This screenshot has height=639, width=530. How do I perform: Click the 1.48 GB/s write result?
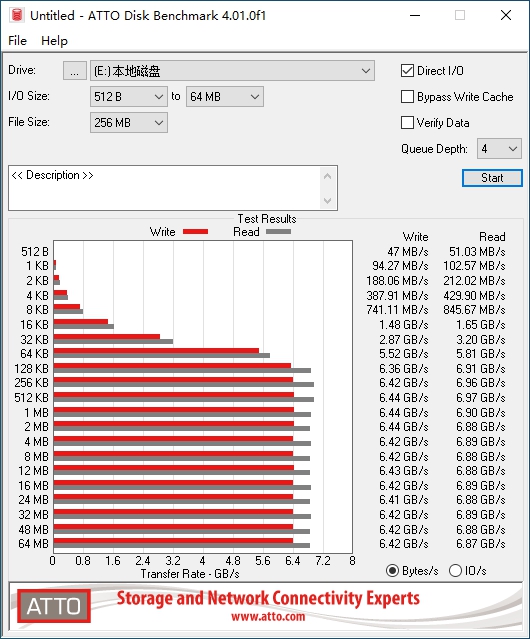coord(404,325)
